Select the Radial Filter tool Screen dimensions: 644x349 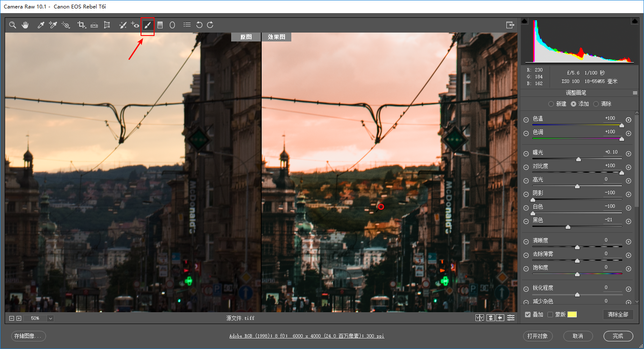pyautogui.click(x=172, y=25)
